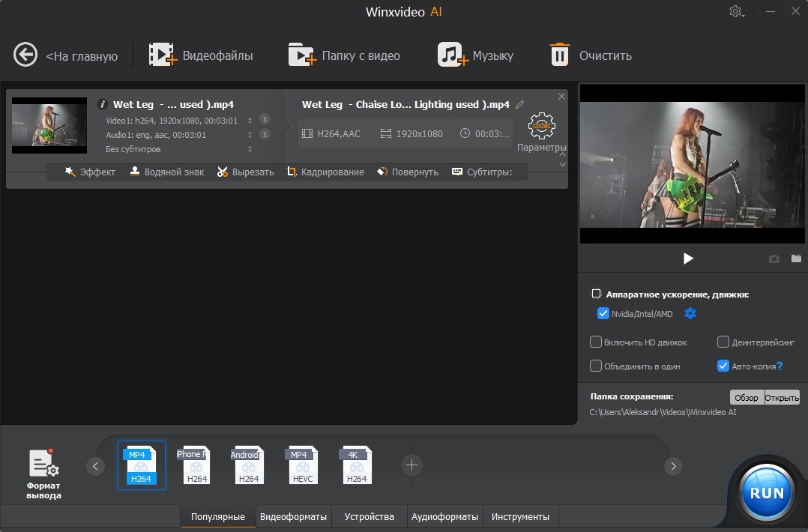Toggle the Авто-копия checkbox
The height and width of the screenshot is (532, 808).
pyautogui.click(x=723, y=366)
